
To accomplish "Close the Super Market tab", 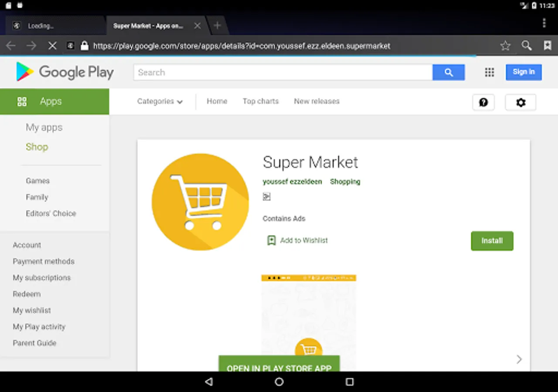I will tap(197, 26).
